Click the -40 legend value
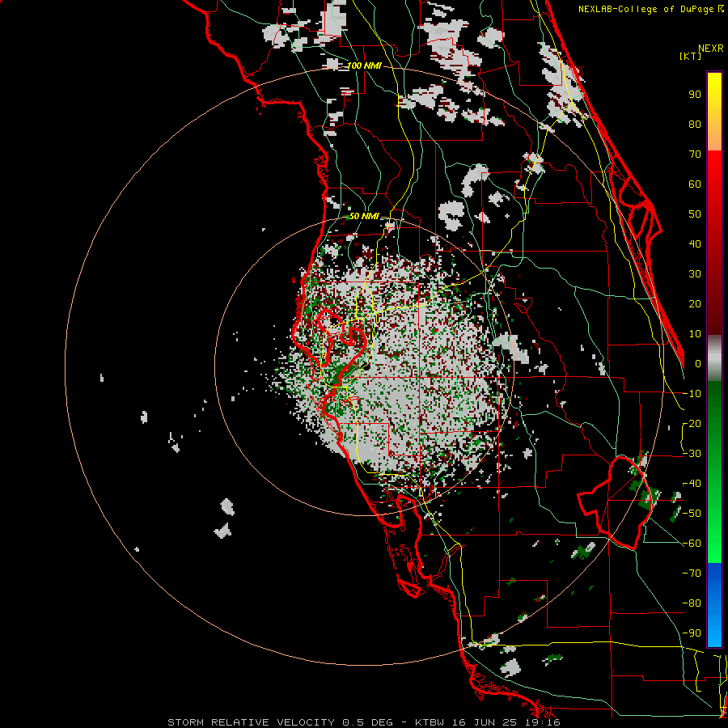This screenshot has height=728, width=728. 692,484
